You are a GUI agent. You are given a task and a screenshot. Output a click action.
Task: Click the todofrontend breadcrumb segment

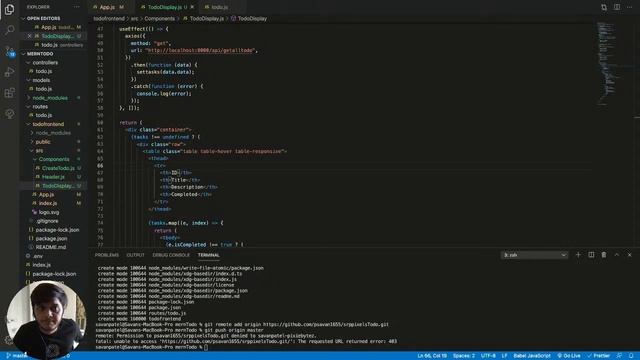pyautogui.click(x=109, y=18)
